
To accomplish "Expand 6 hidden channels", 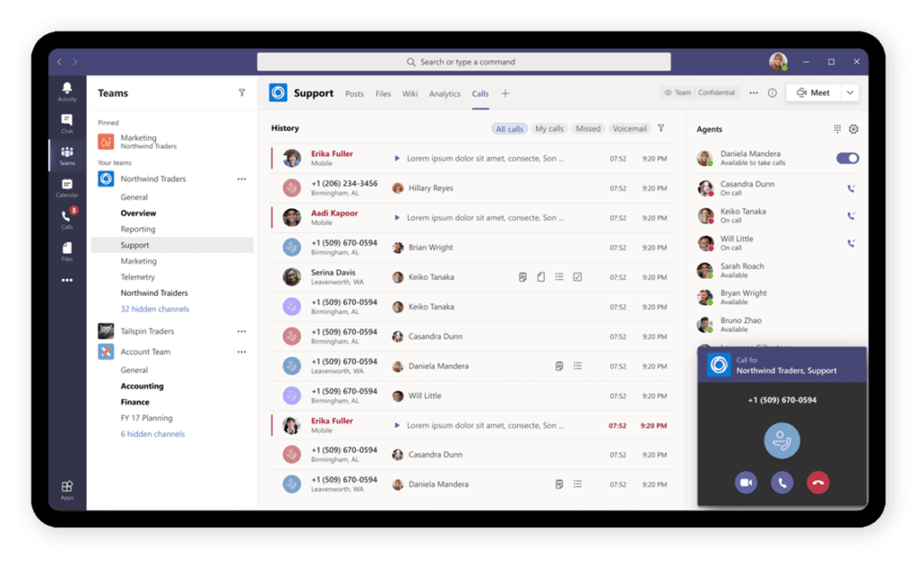I will (x=152, y=434).
